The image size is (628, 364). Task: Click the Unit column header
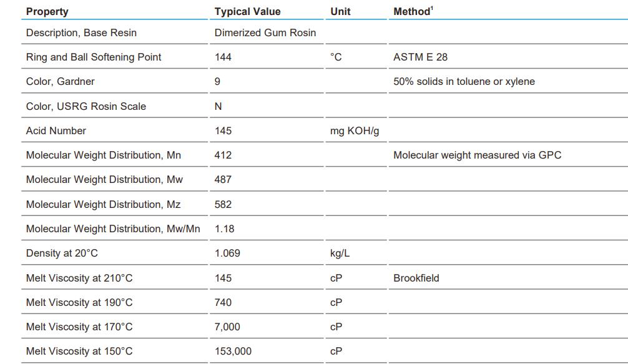click(340, 11)
